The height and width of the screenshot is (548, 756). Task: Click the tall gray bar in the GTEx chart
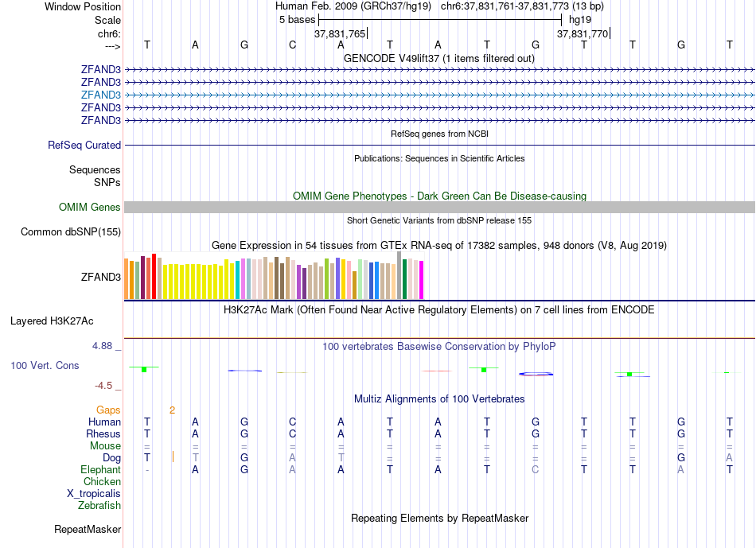399,275
